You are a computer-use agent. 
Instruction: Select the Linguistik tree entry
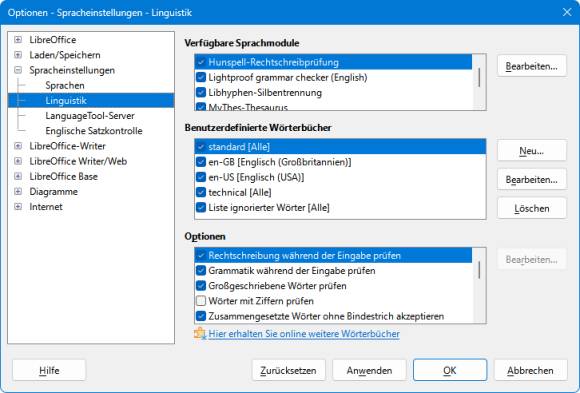pyautogui.click(x=66, y=100)
